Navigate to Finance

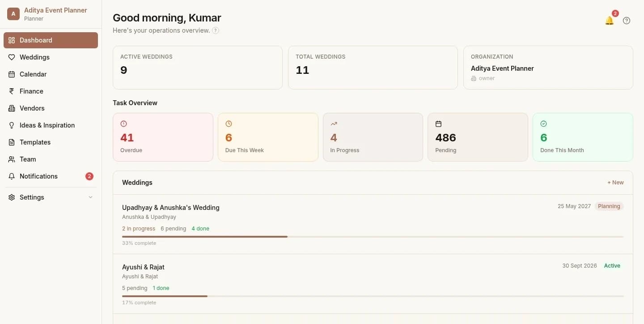pyautogui.click(x=51, y=91)
